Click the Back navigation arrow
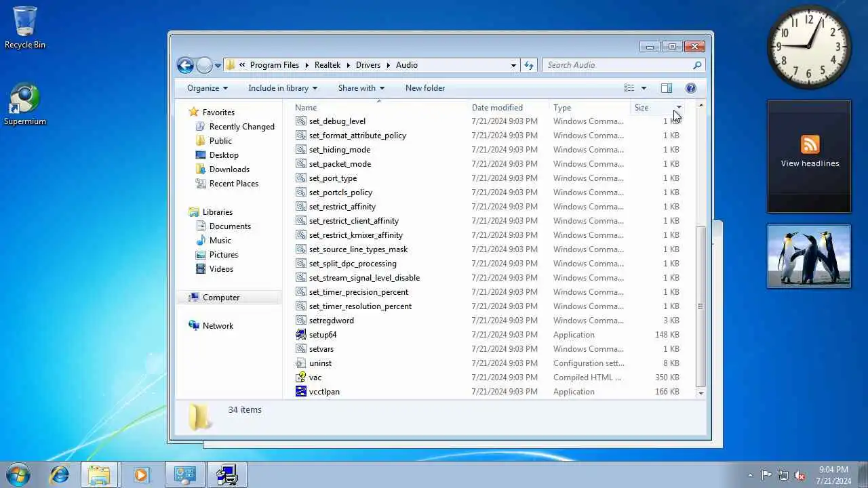 [185, 65]
